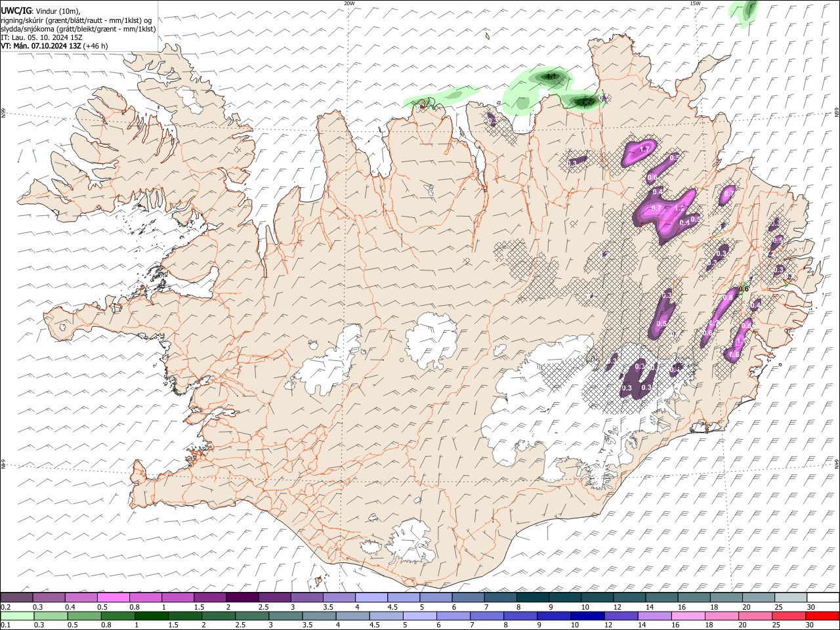Click the bottom-row legend swatch between 25 and 30

point(789,616)
